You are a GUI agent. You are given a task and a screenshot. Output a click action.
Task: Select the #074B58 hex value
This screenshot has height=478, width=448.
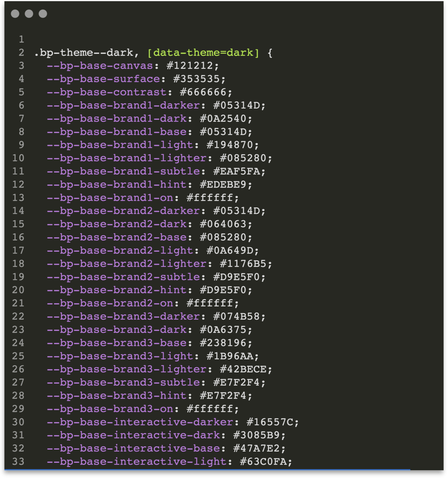pos(237,317)
